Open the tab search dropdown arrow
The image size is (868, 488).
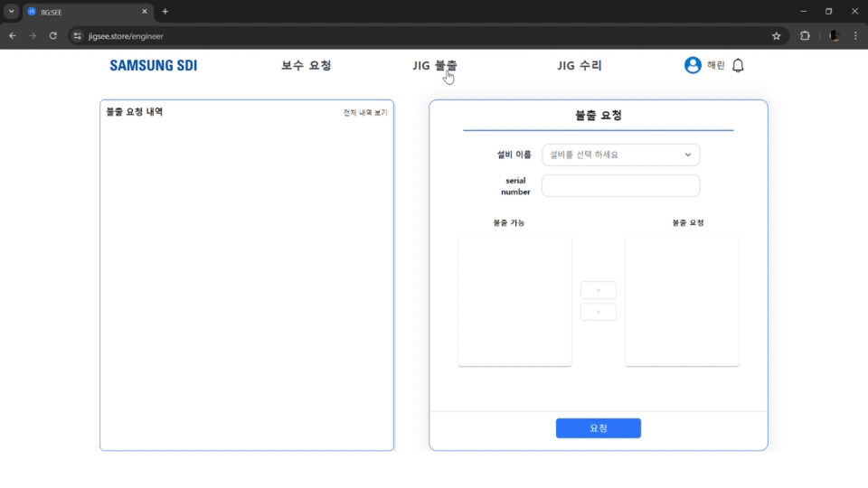(x=12, y=11)
